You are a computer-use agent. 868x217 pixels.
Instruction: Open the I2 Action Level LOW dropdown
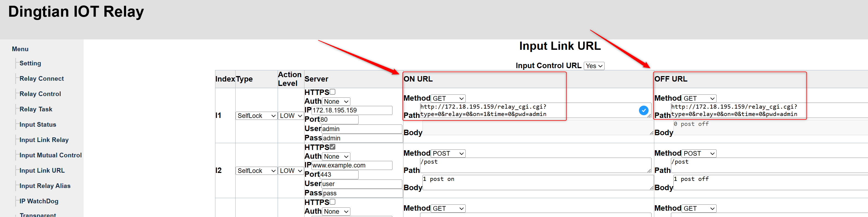(x=291, y=171)
